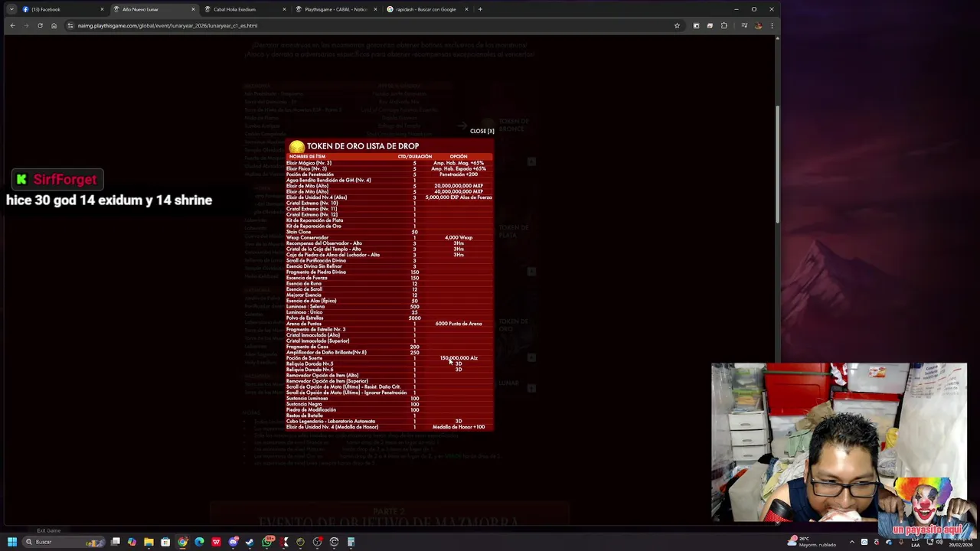Open File Explorer from the taskbar
Image resolution: width=980 pixels, height=551 pixels.
point(149,542)
